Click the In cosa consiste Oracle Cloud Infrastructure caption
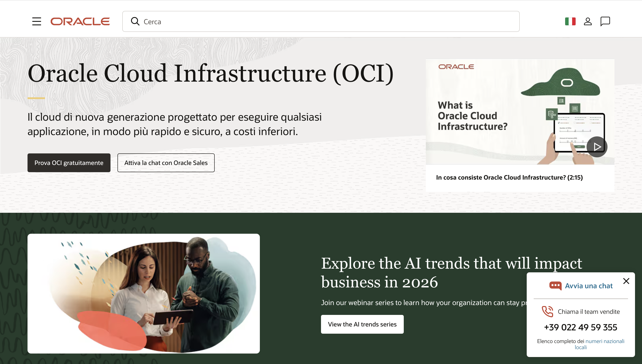Image resolution: width=642 pixels, height=364 pixels. [x=509, y=177]
